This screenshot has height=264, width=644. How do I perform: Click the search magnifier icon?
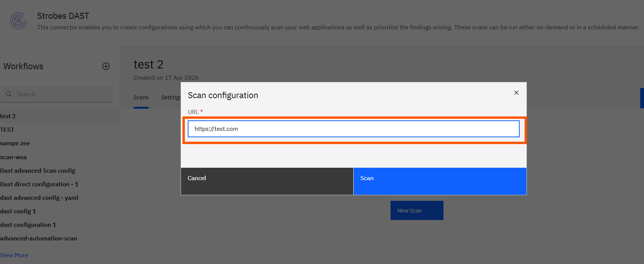click(9, 94)
